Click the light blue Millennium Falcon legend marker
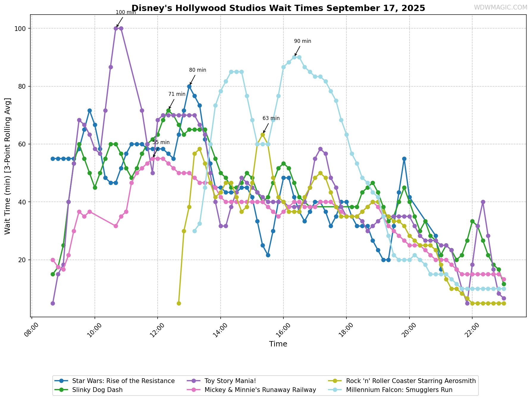 coord(335,390)
